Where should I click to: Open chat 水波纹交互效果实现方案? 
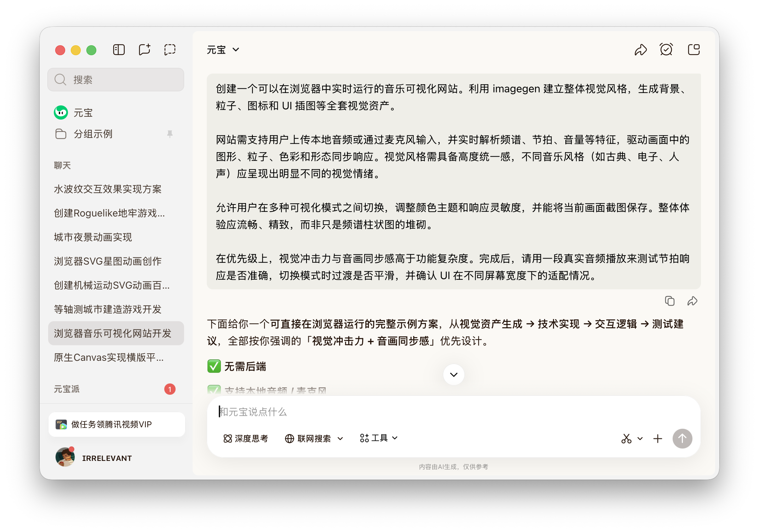pyautogui.click(x=108, y=189)
